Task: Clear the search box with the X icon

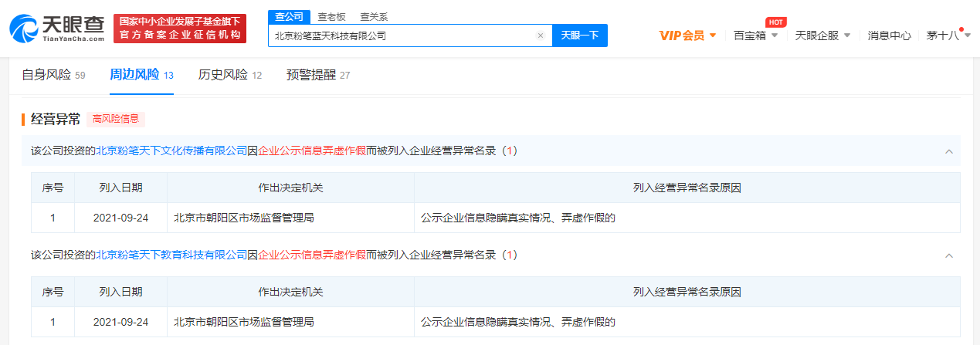Action: 541,36
